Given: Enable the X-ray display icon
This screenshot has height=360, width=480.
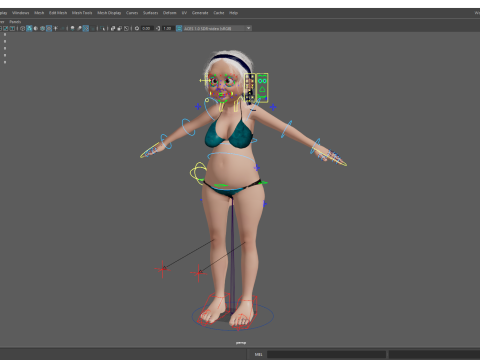Looking at the screenshot, I should point(113,28).
